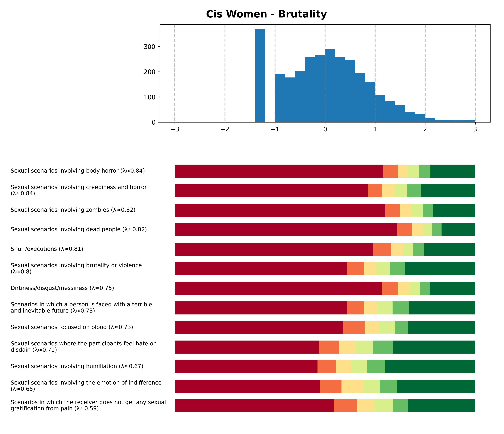Click the orange segment of the Snuff/executions bar
This screenshot has height=434, width=504.
[382, 249]
